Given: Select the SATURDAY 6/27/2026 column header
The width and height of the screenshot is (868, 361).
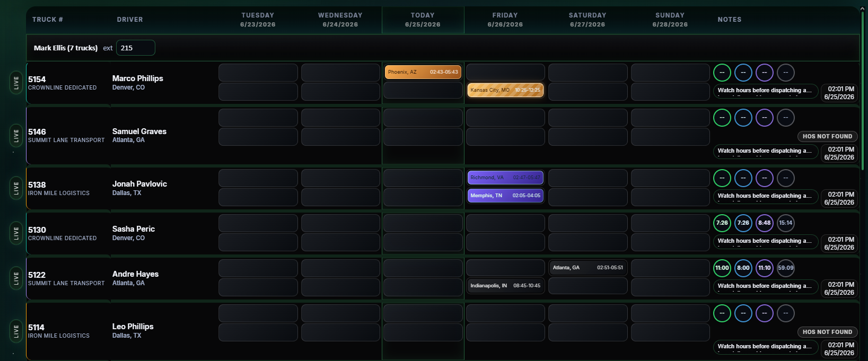Looking at the screenshot, I should [588, 20].
